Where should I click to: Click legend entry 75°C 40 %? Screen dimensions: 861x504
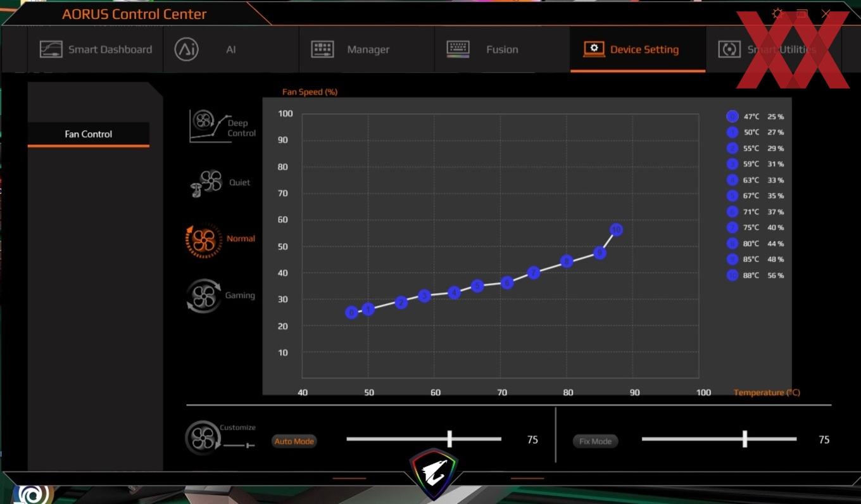pos(755,227)
